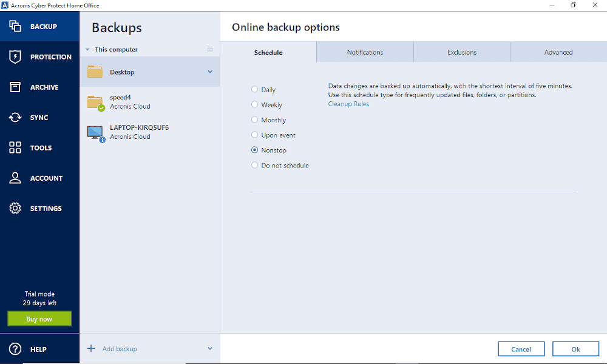Go to the Archive icon
The image size is (607, 364).
[15, 87]
